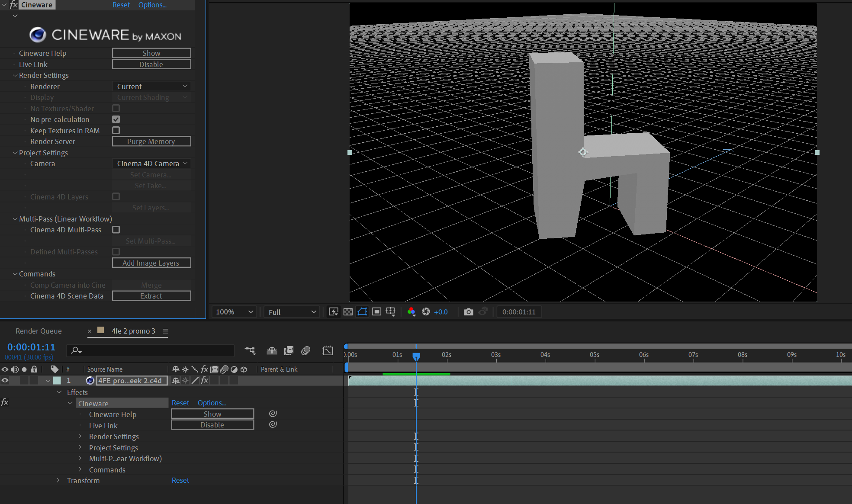Enable the Keep Textures in RAM checkbox
Viewport: 852px width, 504px height.
(116, 130)
